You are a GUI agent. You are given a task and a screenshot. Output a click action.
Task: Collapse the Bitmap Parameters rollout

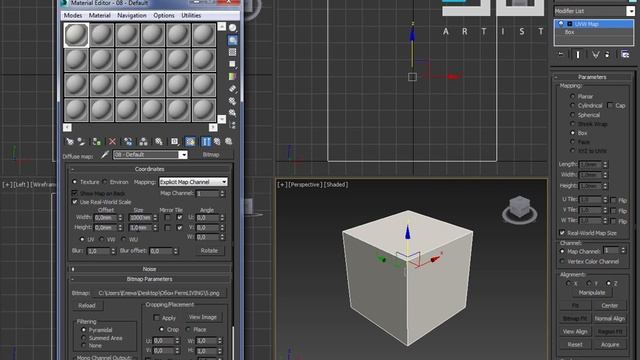coord(150,279)
